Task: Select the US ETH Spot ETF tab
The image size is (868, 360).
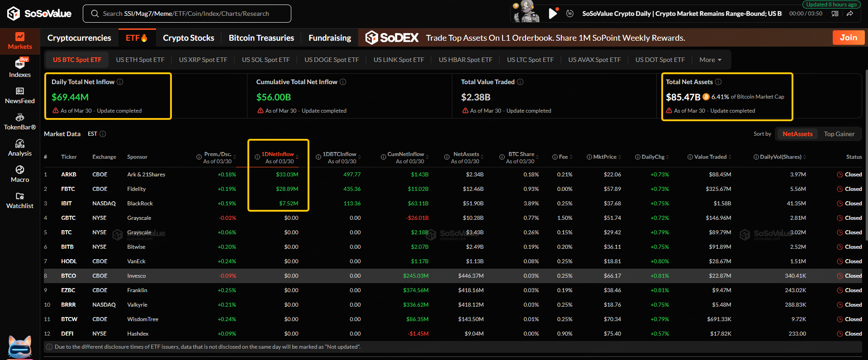Action: 140,60
